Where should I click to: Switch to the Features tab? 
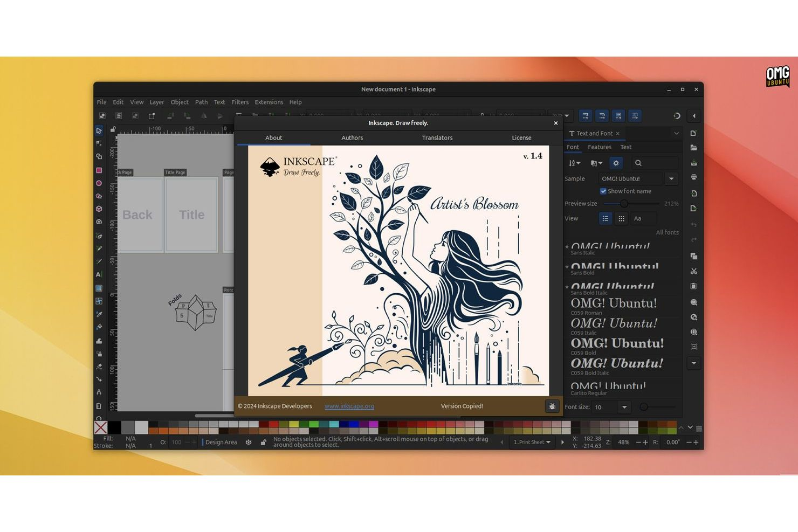coord(600,147)
